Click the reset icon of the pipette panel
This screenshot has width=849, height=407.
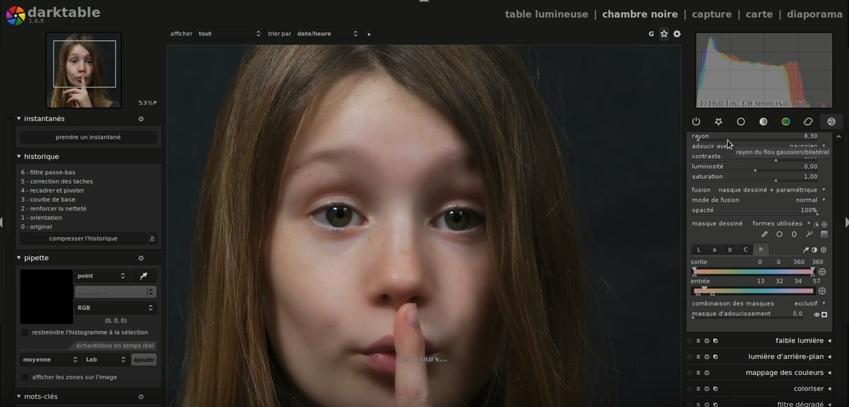[141, 258]
